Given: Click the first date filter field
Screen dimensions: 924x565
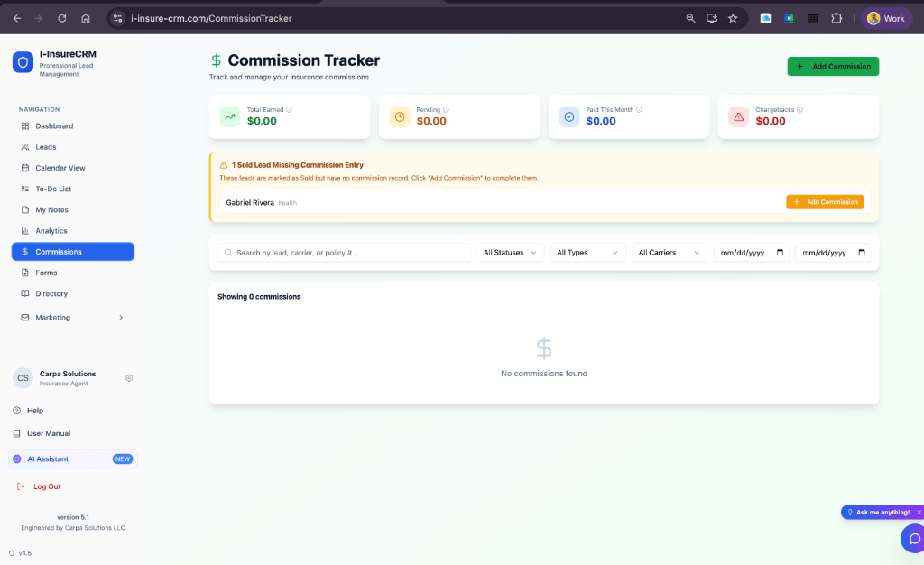Looking at the screenshot, I should [x=752, y=253].
